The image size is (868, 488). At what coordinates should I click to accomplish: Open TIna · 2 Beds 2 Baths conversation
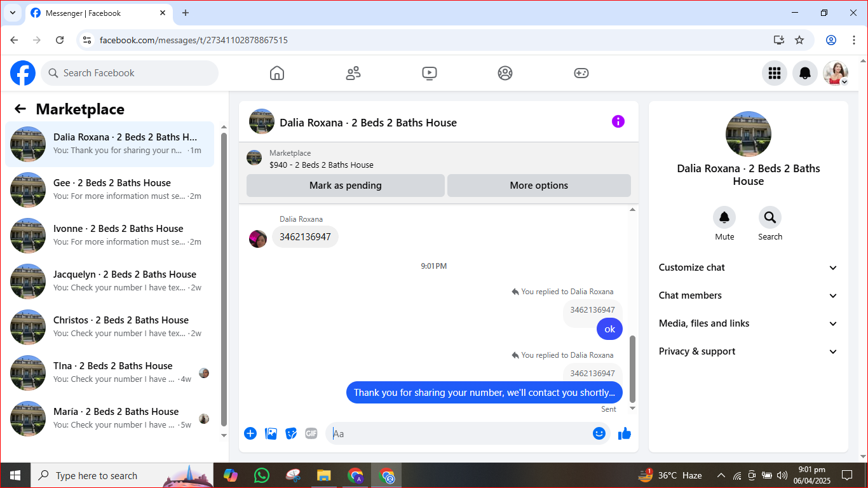point(110,373)
